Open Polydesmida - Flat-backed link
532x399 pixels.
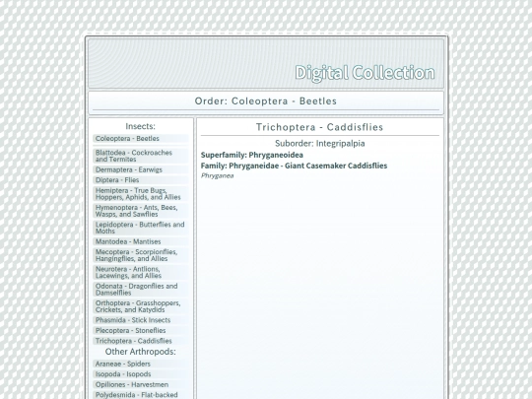tap(141, 395)
